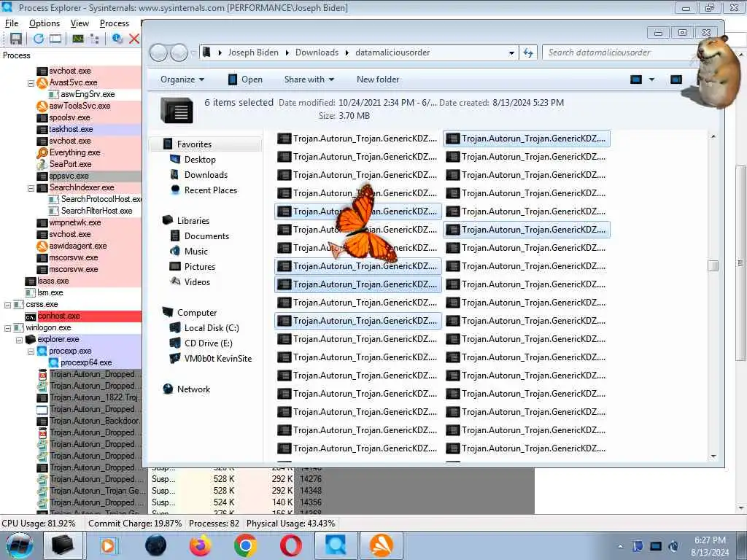Toggle the preview pane icon
The image size is (747, 560).
point(676,79)
